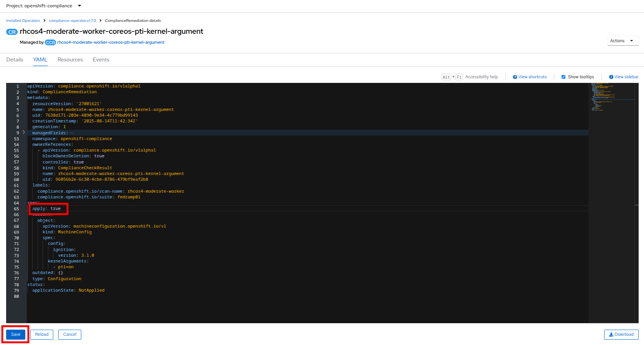Open the Actions dropdown menu

point(623,41)
